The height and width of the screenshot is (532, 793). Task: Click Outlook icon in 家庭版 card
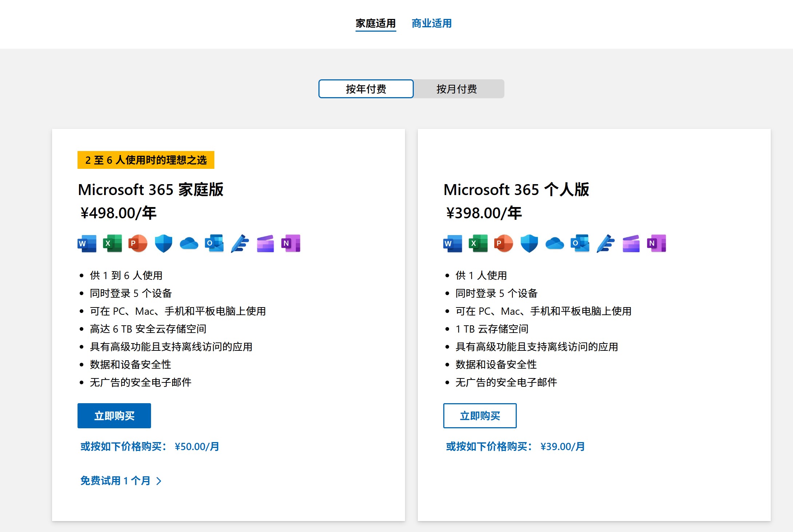coord(214,243)
